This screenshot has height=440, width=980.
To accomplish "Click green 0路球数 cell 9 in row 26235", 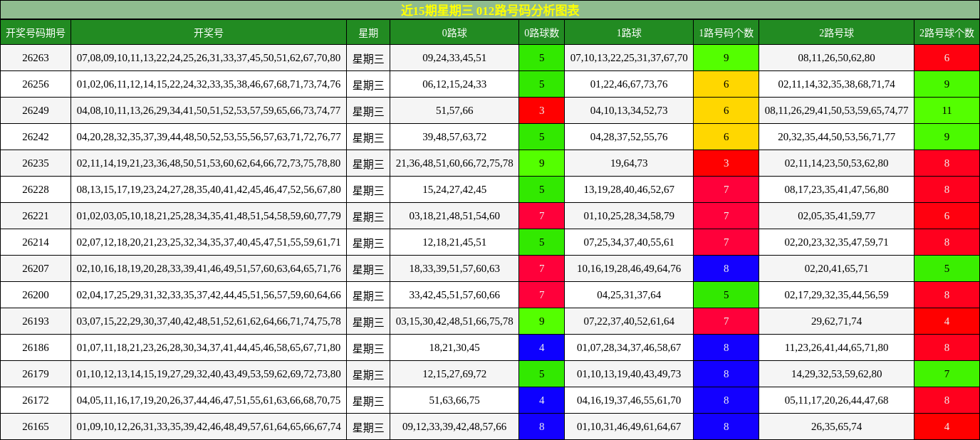I will pyautogui.click(x=541, y=163).
